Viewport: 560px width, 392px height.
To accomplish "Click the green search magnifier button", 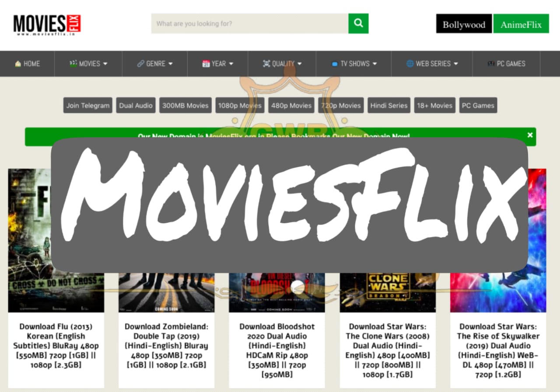I will [358, 23].
